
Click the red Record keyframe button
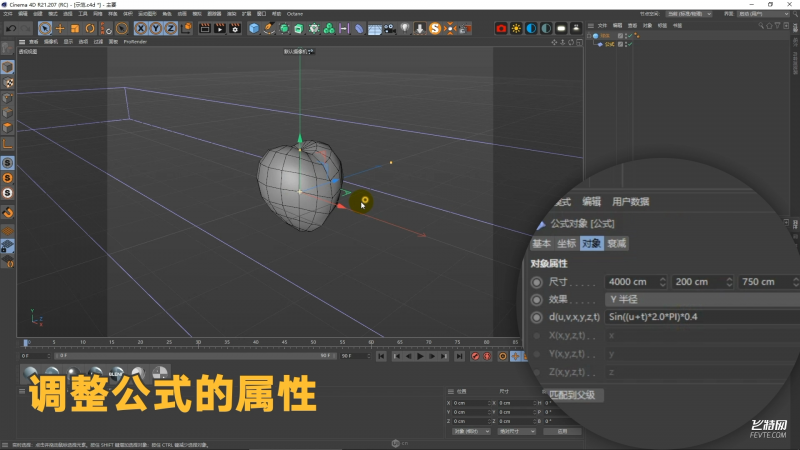[475, 356]
